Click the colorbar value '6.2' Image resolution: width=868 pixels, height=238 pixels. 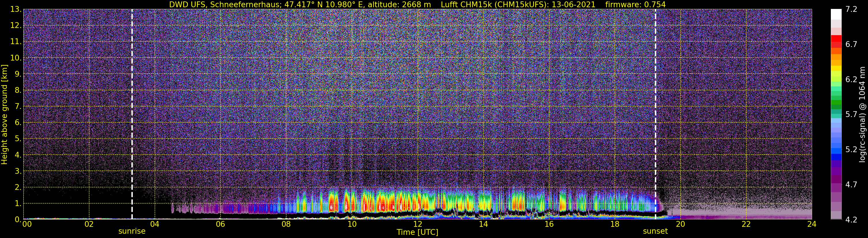(x=851, y=80)
